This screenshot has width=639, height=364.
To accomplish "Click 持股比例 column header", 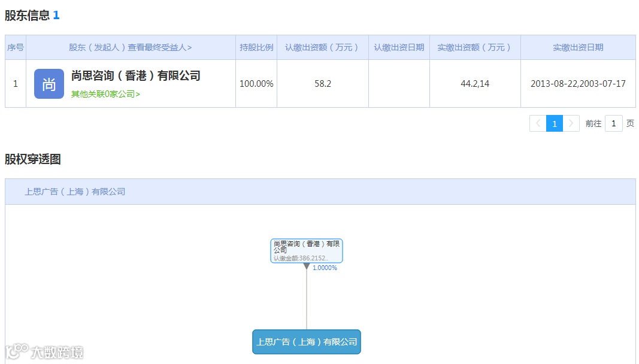I will [x=256, y=47].
